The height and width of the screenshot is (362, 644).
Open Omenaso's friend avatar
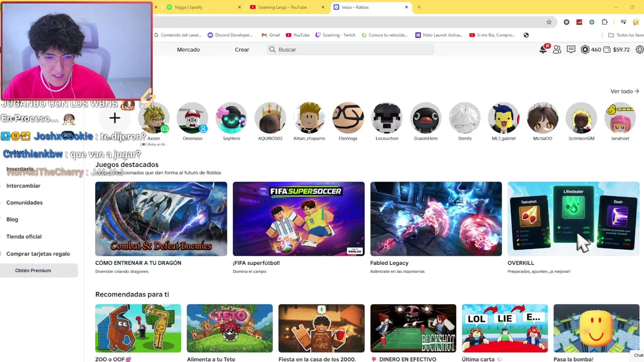[193, 119]
